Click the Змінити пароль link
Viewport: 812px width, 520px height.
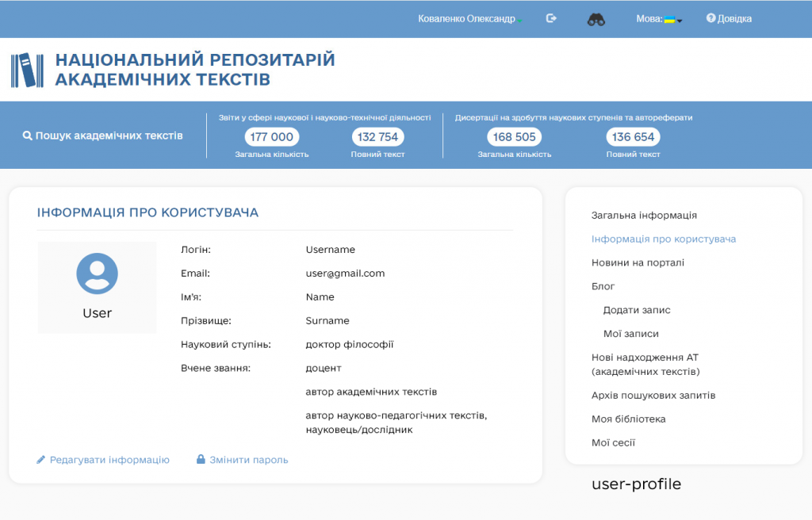click(248, 460)
